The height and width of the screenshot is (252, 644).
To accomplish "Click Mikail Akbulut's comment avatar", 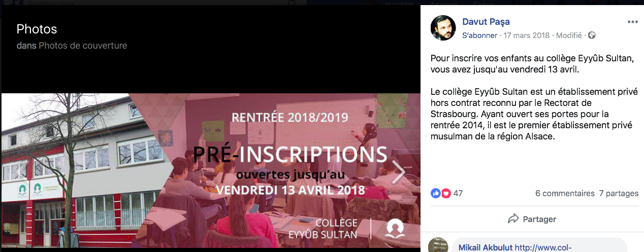I will [x=438, y=245].
